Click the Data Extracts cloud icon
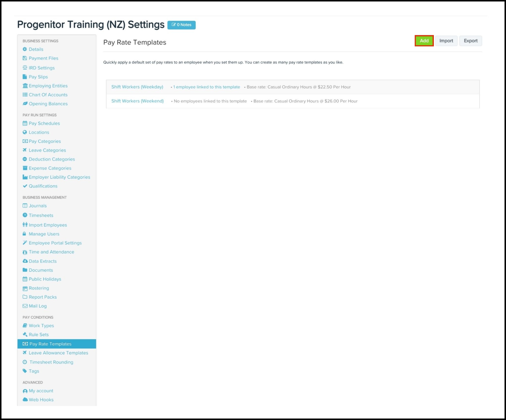Screen dimensions: 506x420 [x=25, y=261]
